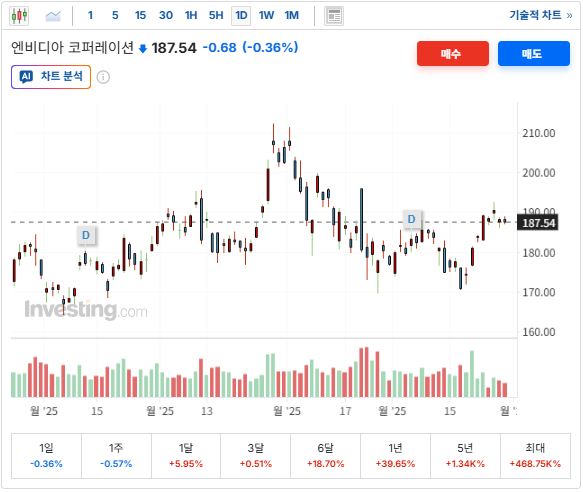Screen dimensions: 583x492
Task: Switch to the area line chart icon
Action: pos(53,16)
